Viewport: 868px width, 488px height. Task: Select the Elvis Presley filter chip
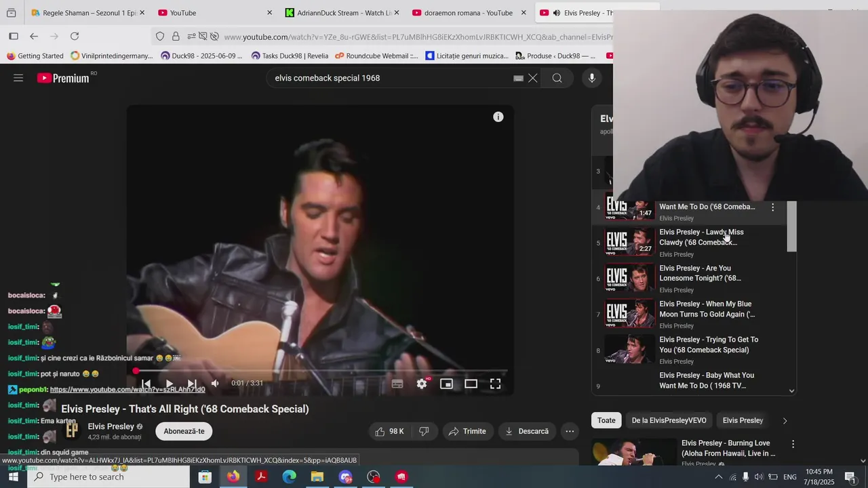743,420
